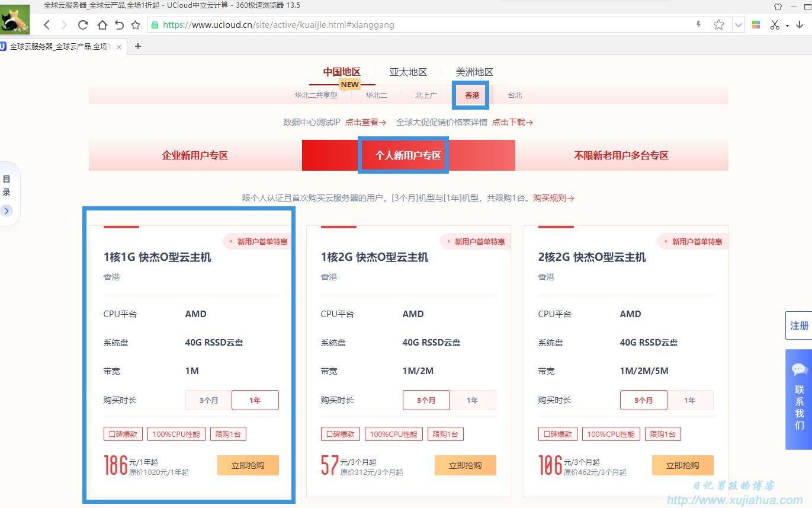Click 1核2G 快杰O型云主机 title
The width and height of the screenshot is (812, 508).
point(375,257)
